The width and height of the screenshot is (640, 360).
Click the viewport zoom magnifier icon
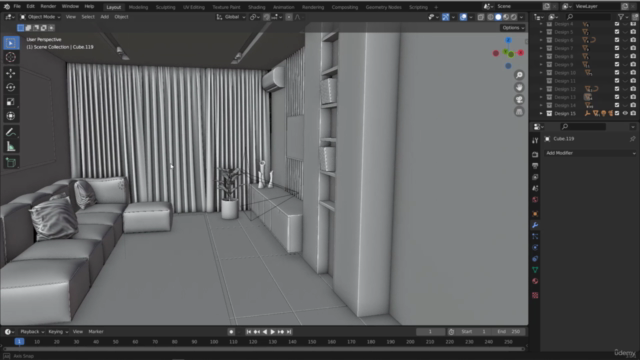pos(519,75)
